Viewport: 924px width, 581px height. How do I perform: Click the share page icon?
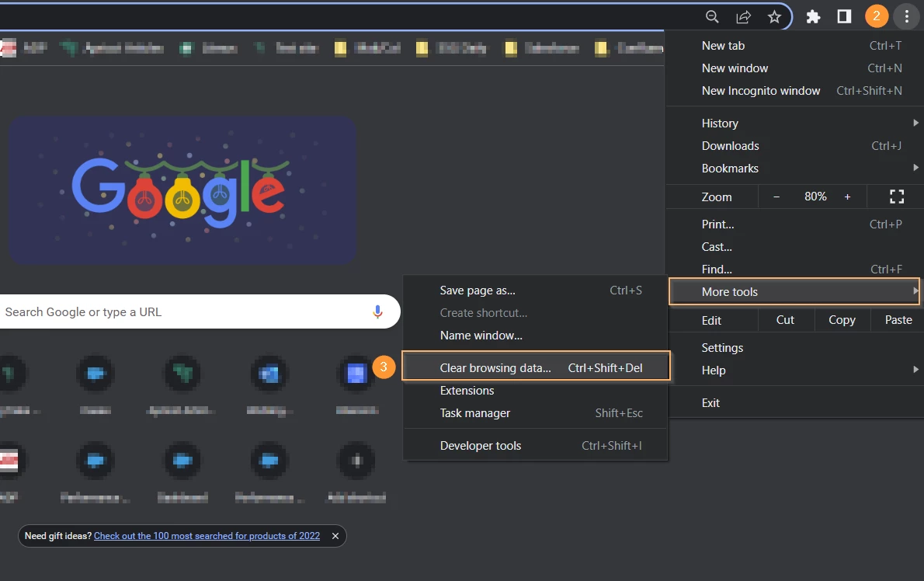pos(744,16)
